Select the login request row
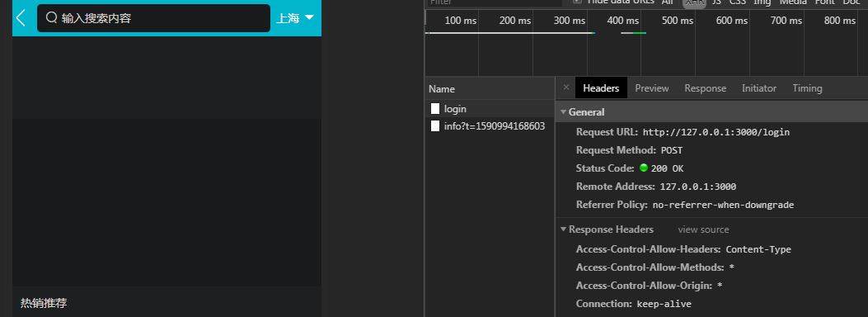Viewport: 868px width, 317px height. (490, 109)
